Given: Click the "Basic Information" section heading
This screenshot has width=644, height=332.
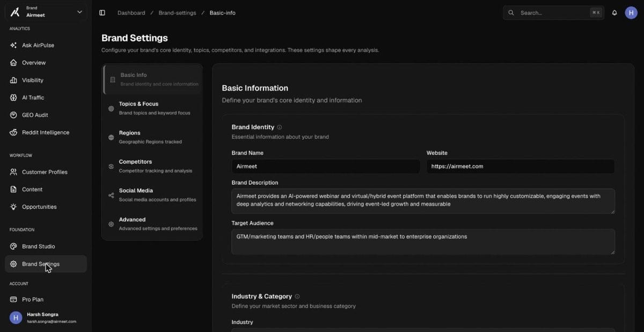Looking at the screenshot, I should (255, 88).
